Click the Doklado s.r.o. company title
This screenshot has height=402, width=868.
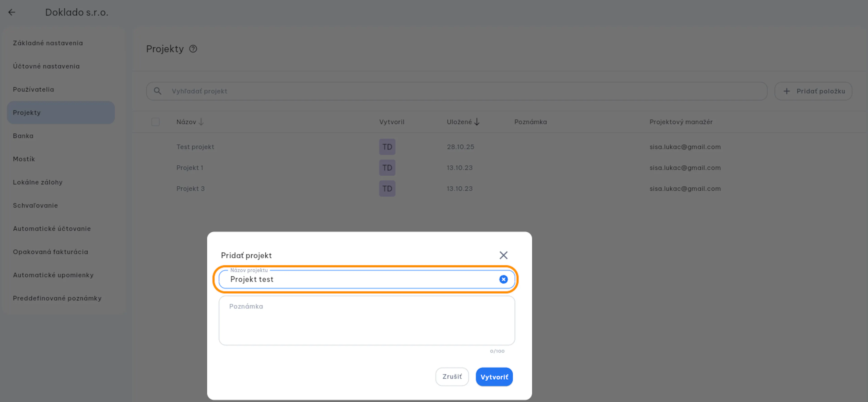pyautogui.click(x=76, y=12)
